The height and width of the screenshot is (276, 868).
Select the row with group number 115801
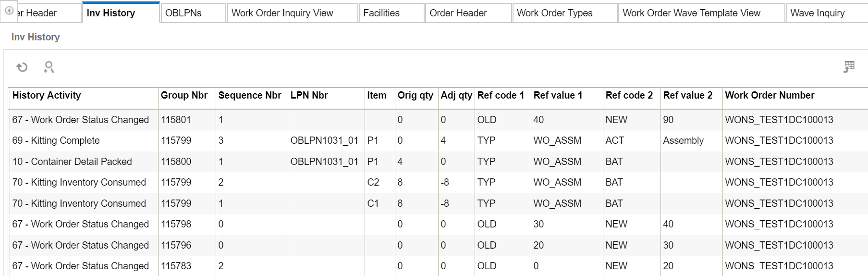click(x=438, y=120)
